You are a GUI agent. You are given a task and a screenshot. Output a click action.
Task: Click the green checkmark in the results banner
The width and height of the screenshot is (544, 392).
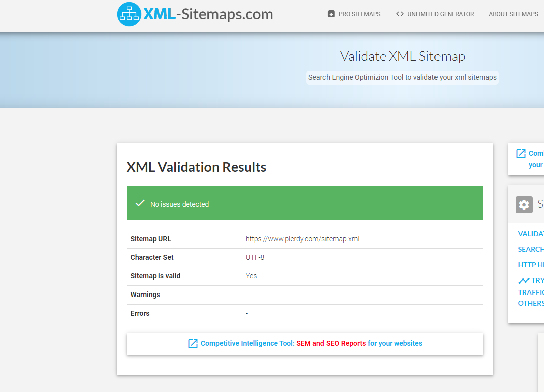tap(140, 203)
